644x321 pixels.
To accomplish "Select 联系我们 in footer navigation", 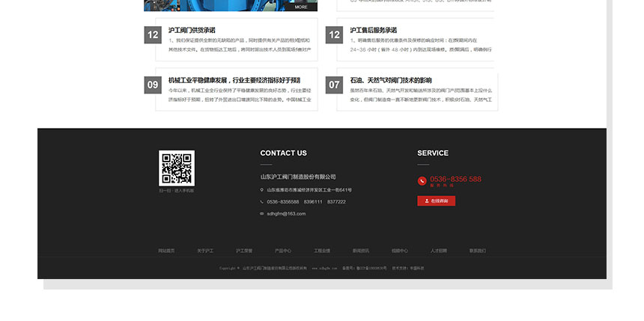I will [x=478, y=251].
